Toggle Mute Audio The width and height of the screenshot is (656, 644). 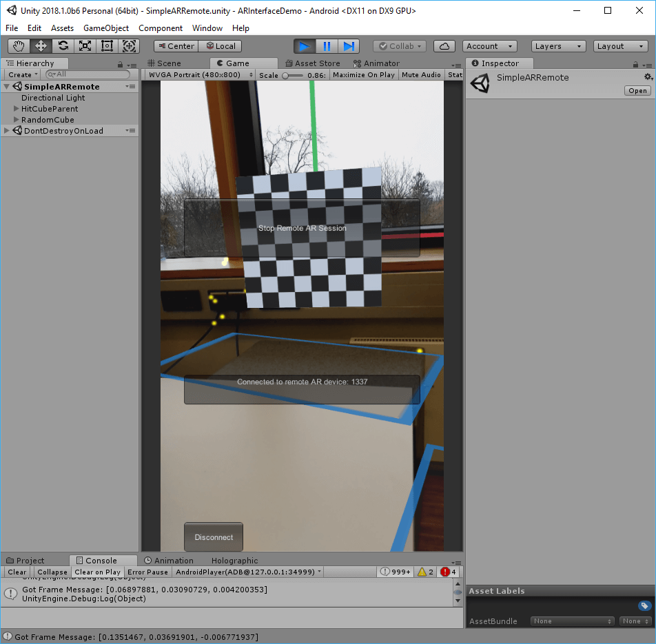421,75
